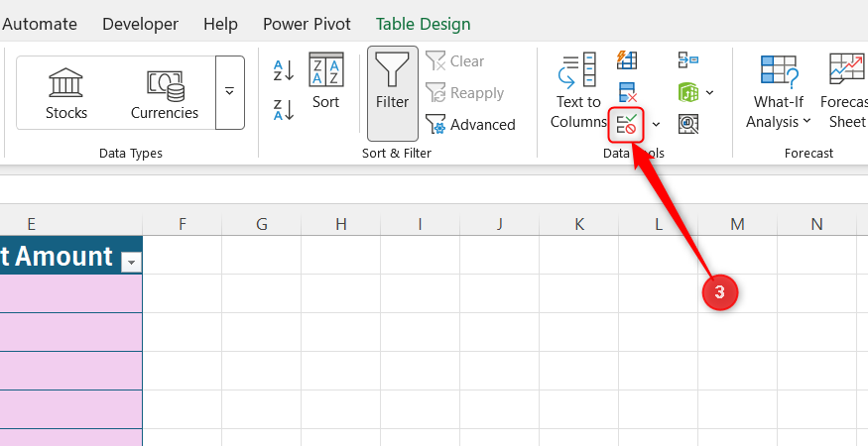
Task: Expand the Data Types gallery
Action: coord(230,92)
